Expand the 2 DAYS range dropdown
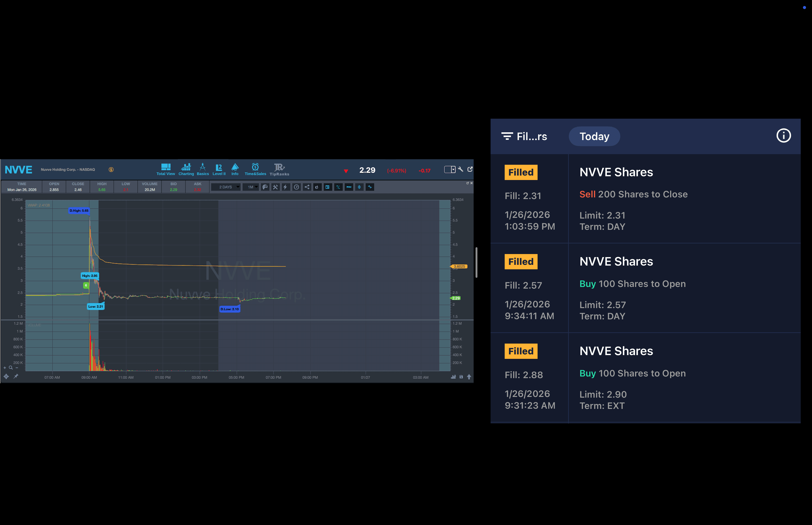Viewport: 812px width, 525px height. click(x=226, y=187)
